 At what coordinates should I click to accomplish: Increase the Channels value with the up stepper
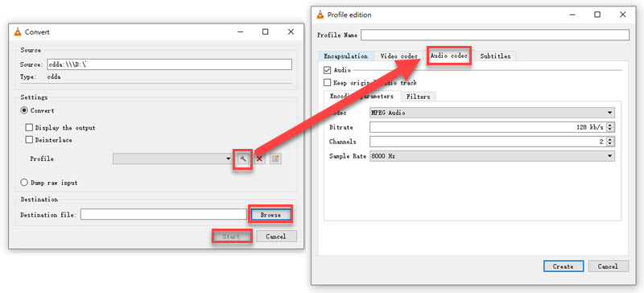point(610,139)
